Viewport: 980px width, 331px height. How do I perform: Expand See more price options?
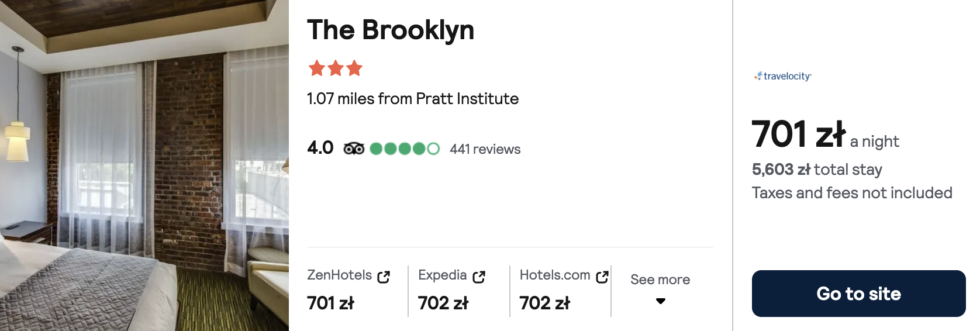tap(660, 280)
